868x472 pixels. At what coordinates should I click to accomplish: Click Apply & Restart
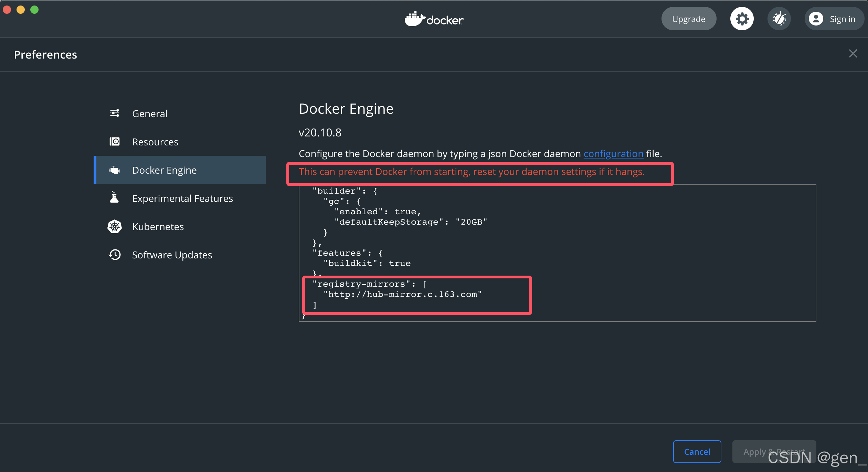click(x=773, y=451)
